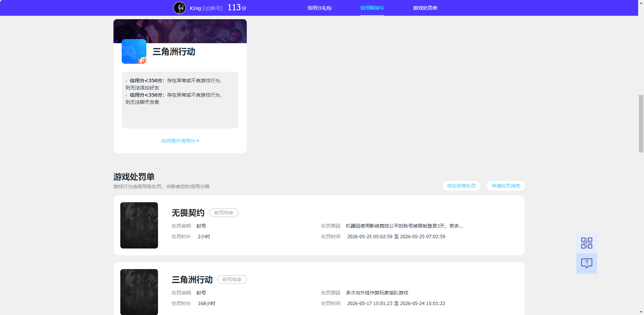Open the 无畏契约 penalty card thumbnail
This screenshot has height=315, width=644.
139,225
